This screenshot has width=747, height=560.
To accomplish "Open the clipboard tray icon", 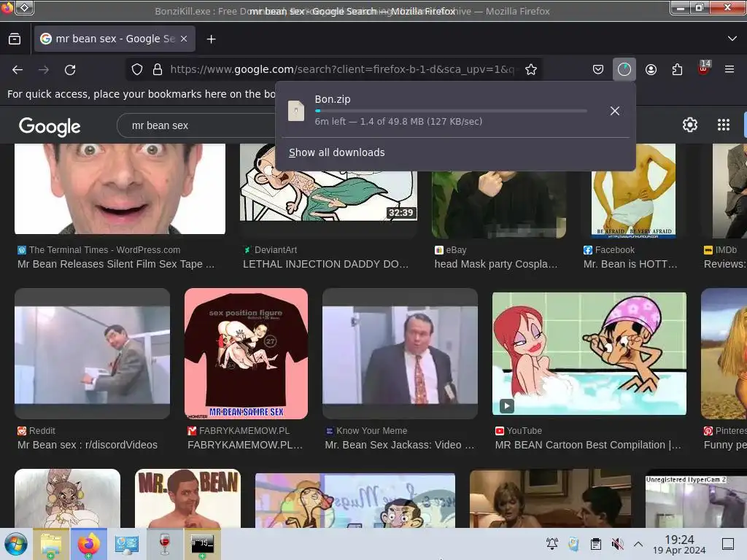I will pos(595,544).
